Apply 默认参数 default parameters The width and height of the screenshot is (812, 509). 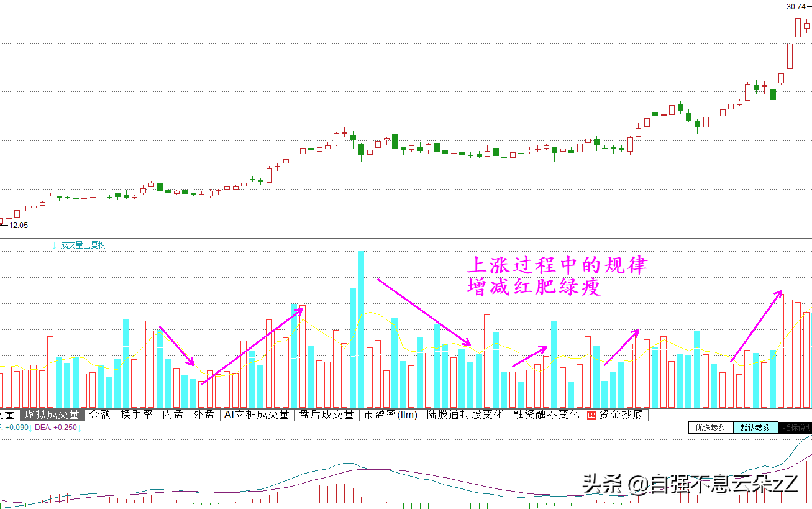pyautogui.click(x=755, y=428)
